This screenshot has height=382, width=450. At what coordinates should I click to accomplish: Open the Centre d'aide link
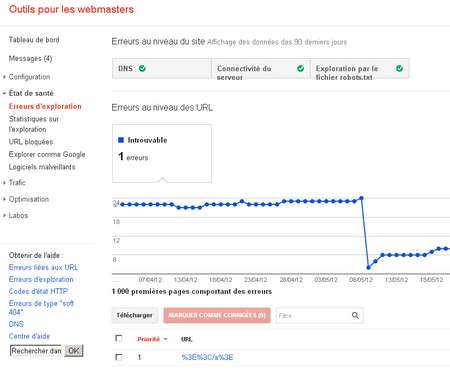coord(29,336)
